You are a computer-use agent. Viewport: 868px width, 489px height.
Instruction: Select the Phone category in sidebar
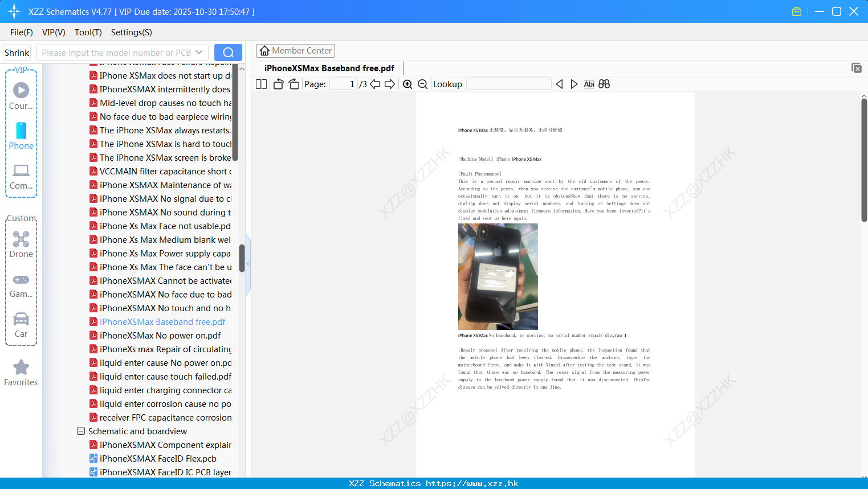click(21, 136)
